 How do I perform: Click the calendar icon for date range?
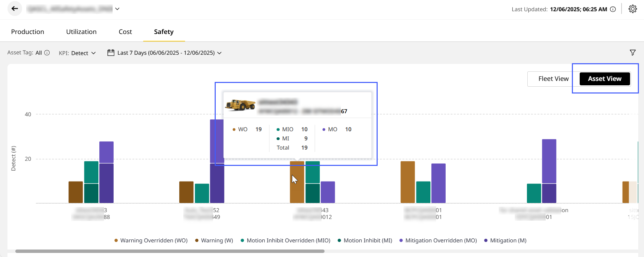click(111, 53)
